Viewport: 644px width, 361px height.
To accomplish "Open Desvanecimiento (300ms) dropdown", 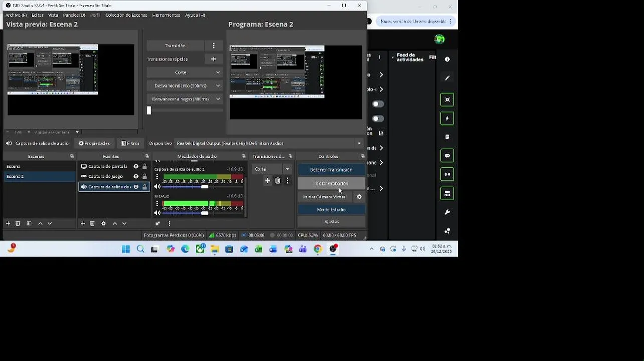I will (184, 86).
